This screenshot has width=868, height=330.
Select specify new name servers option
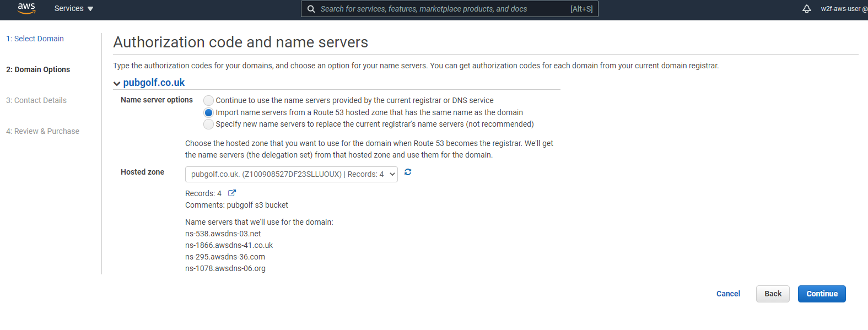click(x=208, y=124)
